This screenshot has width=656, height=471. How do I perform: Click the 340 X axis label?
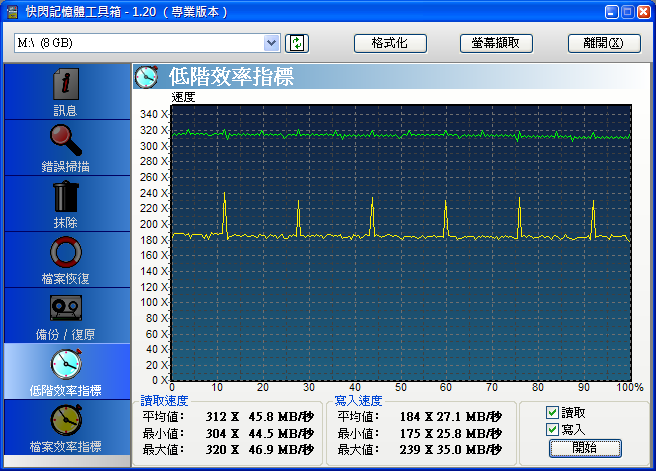click(154, 114)
